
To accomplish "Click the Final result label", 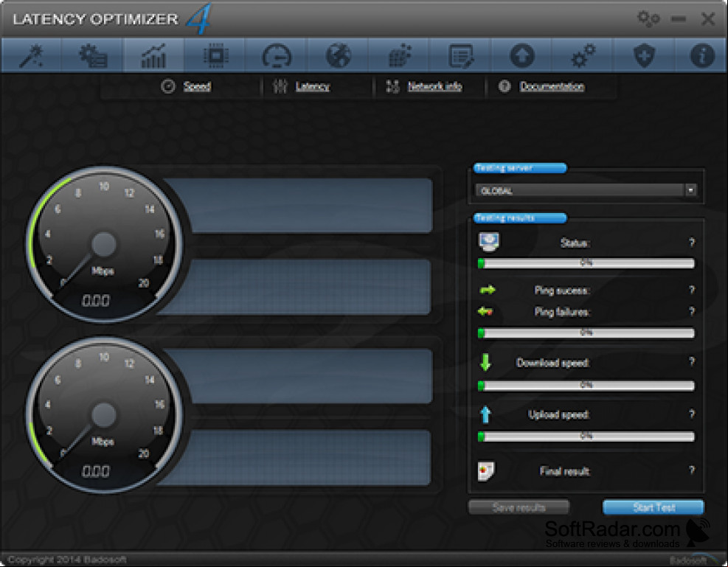I will click(564, 471).
